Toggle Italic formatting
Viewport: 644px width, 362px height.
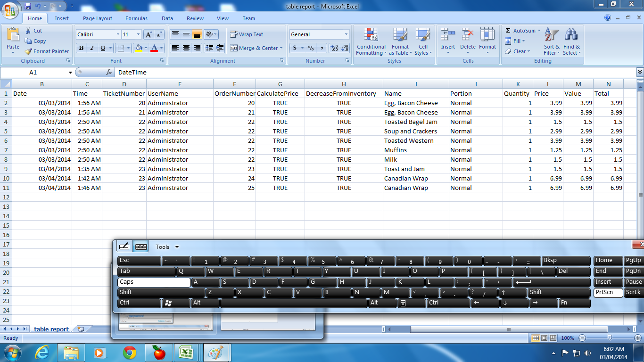coord(92,48)
